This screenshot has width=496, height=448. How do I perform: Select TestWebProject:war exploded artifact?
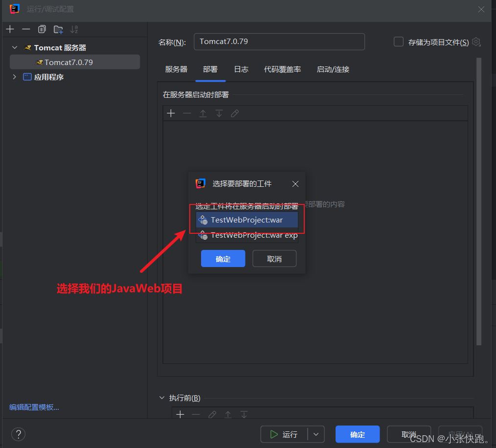247,235
